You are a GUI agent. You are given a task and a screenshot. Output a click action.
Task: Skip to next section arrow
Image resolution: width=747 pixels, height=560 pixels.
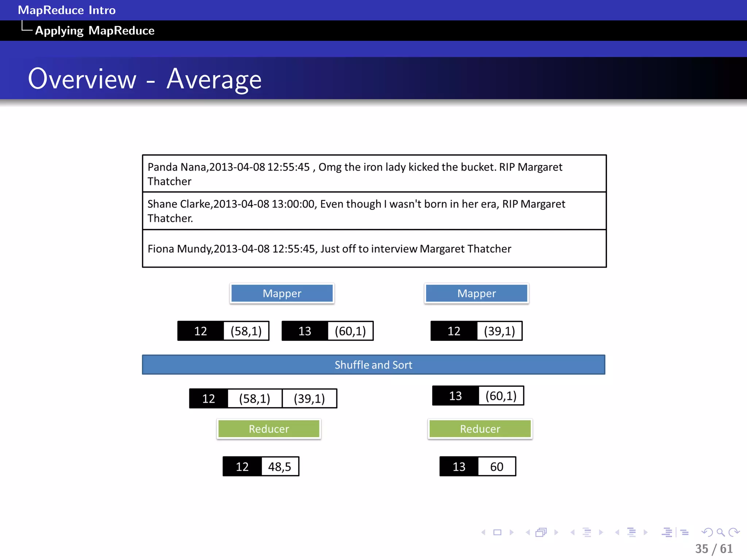pos(646,532)
